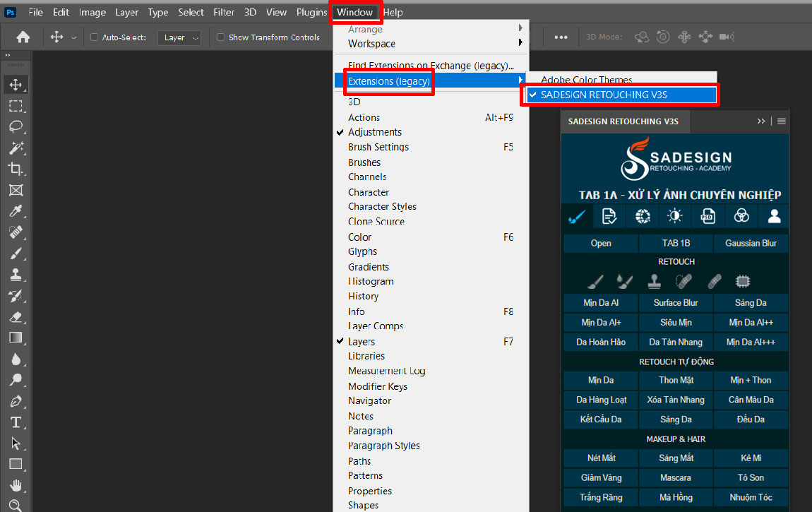Select the Magic Wand tool
The height and width of the screenshot is (512, 812).
tap(16, 148)
